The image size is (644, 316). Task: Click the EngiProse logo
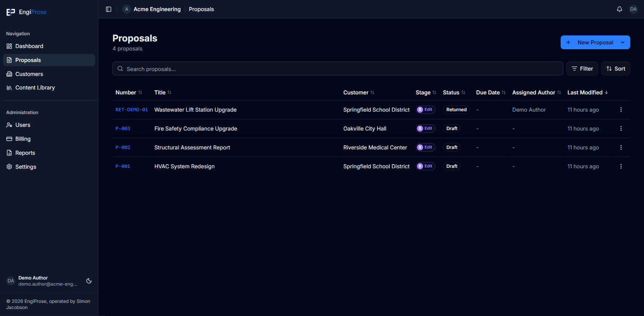point(27,12)
